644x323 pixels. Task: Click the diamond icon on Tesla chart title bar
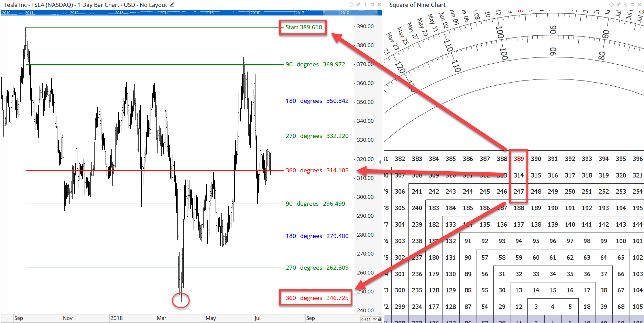(351, 4)
